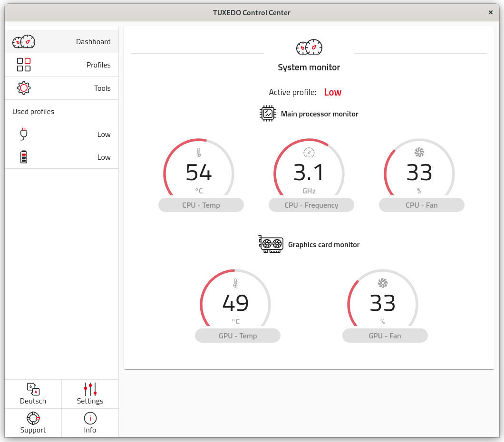Image resolution: width=504 pixels, height=442 pixels.
Task: Click the speedometer icon in CPU Frequency gauge
Action: (309, 152)
